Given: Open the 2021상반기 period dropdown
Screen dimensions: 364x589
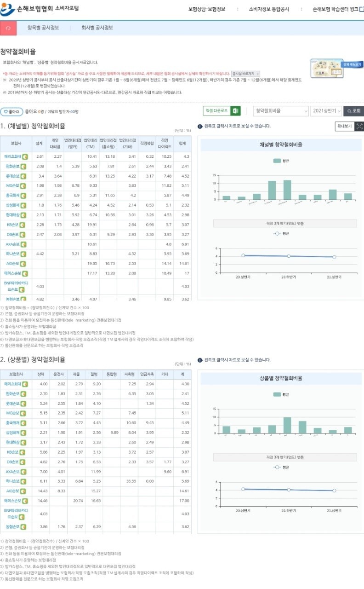Looking at the screenshot, I should [x=326, y=111].
